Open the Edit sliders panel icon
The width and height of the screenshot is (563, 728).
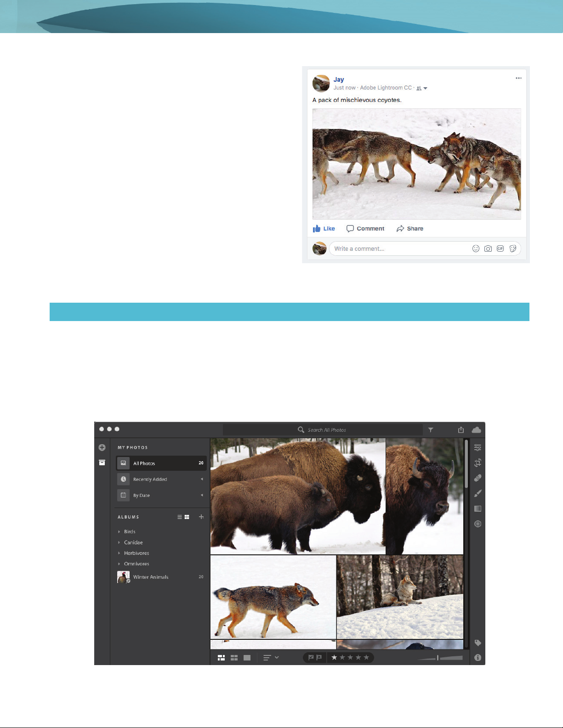[x=478, y=447]
